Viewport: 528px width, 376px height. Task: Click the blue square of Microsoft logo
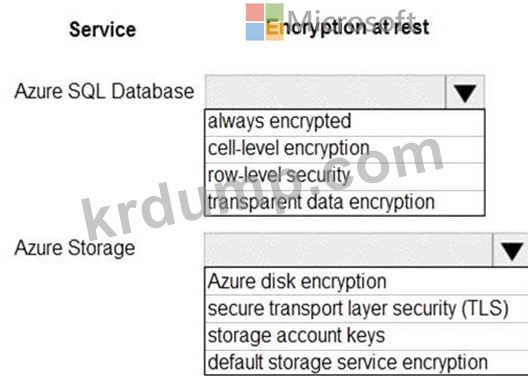[255, 32]
